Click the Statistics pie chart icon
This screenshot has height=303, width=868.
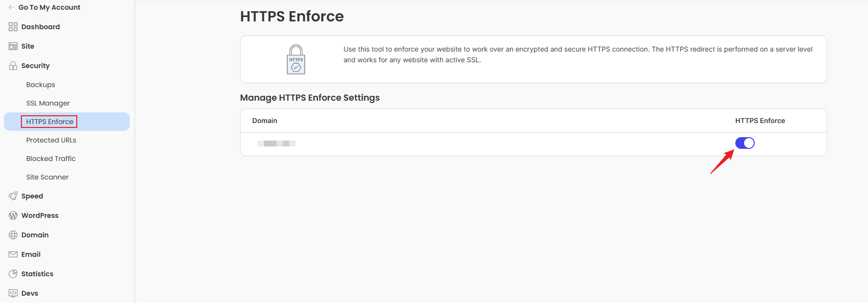pyautogui.click(x=13, y=274)
